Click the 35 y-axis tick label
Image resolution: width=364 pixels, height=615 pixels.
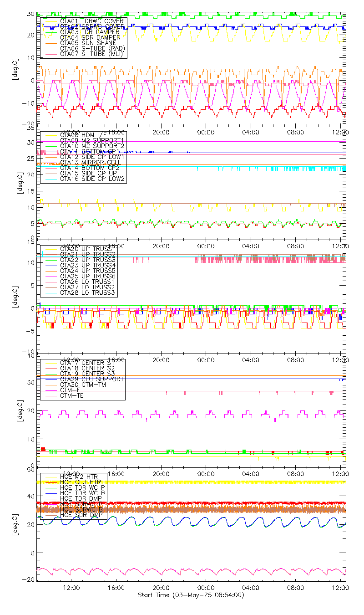point(30,128)
